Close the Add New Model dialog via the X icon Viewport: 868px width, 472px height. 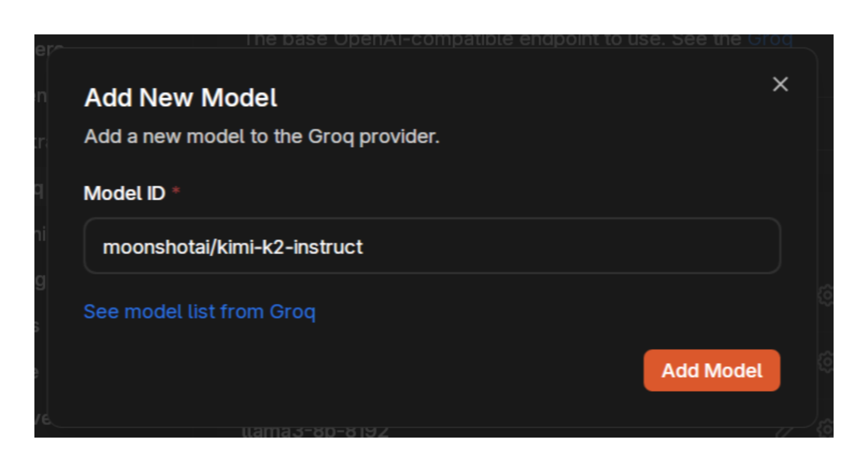click(780, 84)
